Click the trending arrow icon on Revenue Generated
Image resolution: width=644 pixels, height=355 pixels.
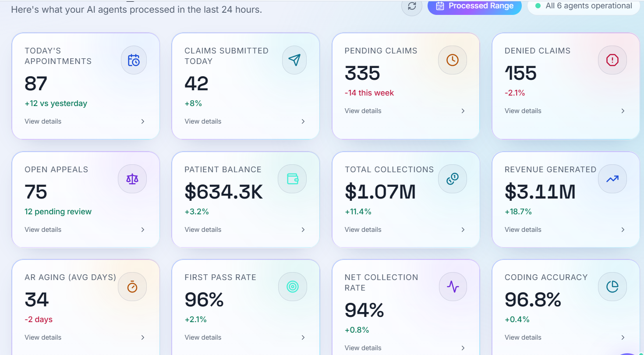pyautogui.click(x=612, y=179)
